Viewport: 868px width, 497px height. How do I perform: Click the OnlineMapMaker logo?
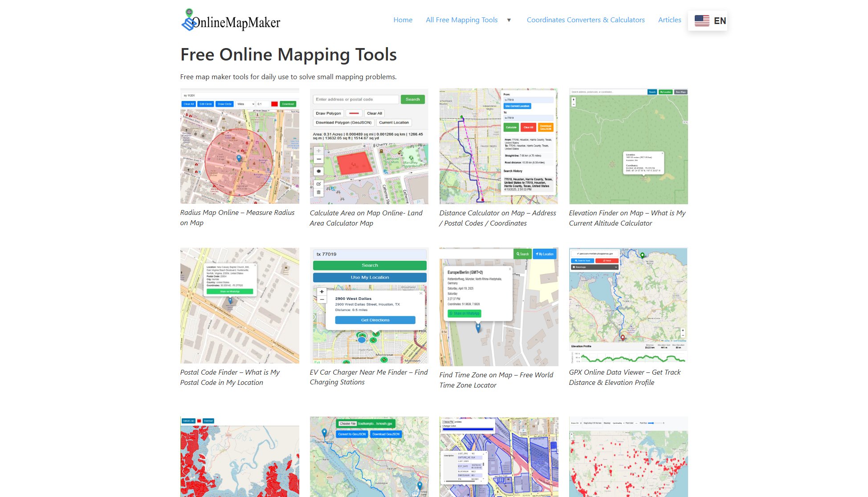coord(230,20)
